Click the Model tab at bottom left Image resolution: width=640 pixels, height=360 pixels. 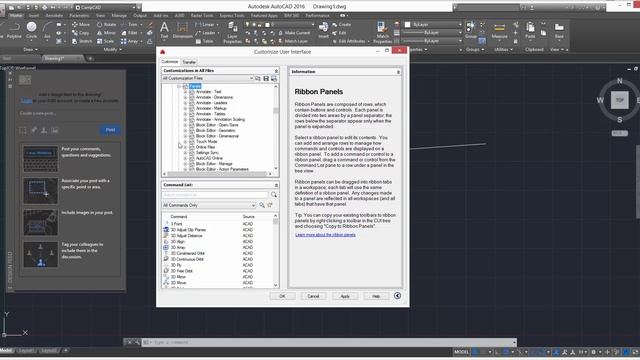pos(7,351)
